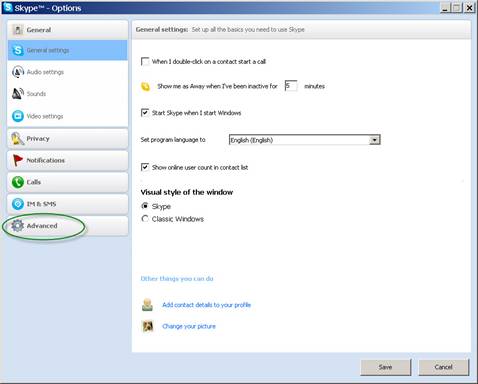Expand the Advanced section
Viewport: 478px width, 384px height.
coord(68,226)
